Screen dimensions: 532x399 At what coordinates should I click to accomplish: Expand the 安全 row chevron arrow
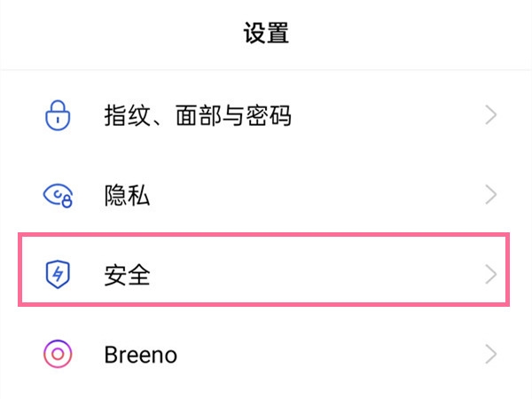[x=491, y=275]
